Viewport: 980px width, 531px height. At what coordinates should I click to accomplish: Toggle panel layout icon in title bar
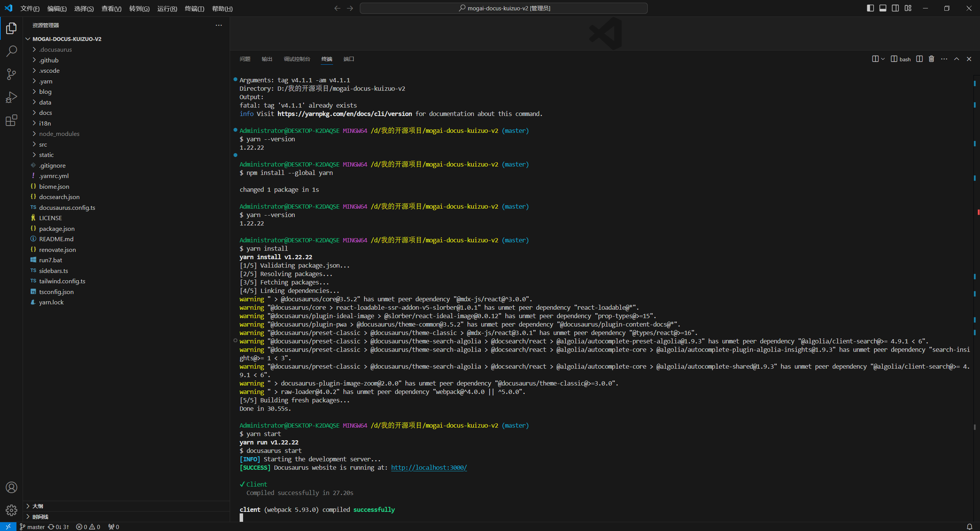pyautogui.click(x=883, y=8)
